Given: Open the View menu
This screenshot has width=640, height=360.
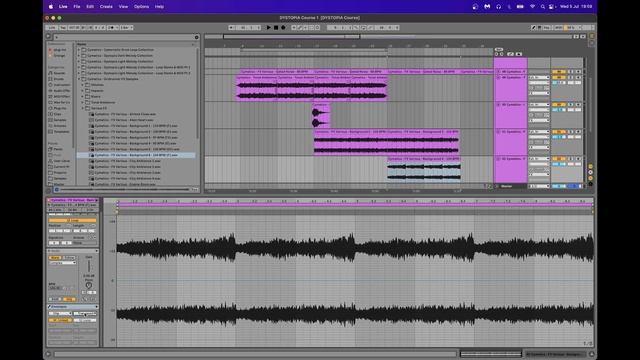Looking at the screenshot, I should pyautogui.click(x=123, y=7).
